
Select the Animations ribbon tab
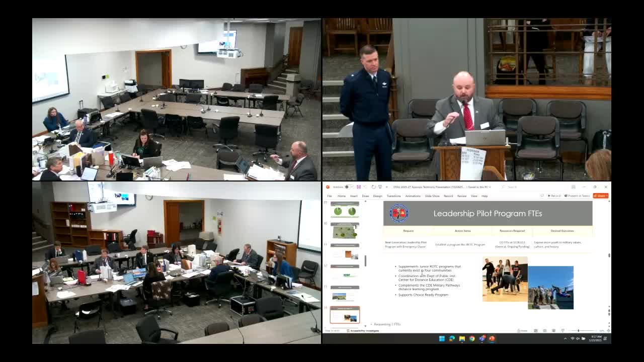tap(413, 196)
